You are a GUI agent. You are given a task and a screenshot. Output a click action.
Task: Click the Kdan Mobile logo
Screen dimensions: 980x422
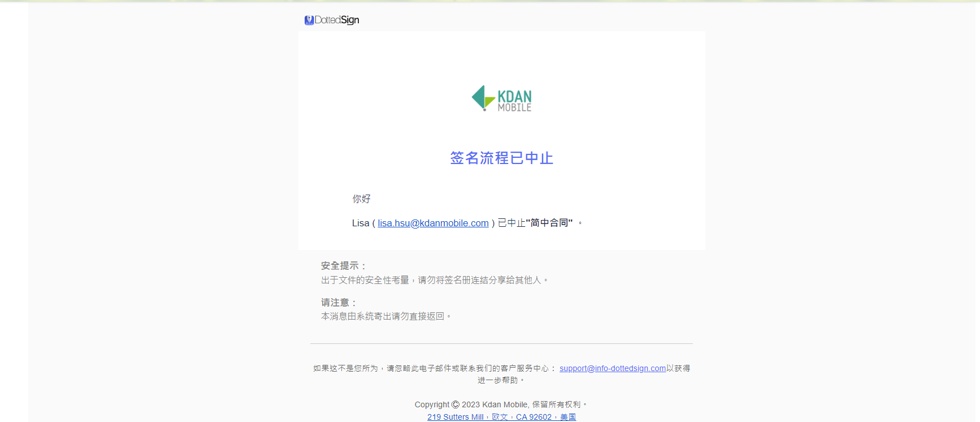502,98
